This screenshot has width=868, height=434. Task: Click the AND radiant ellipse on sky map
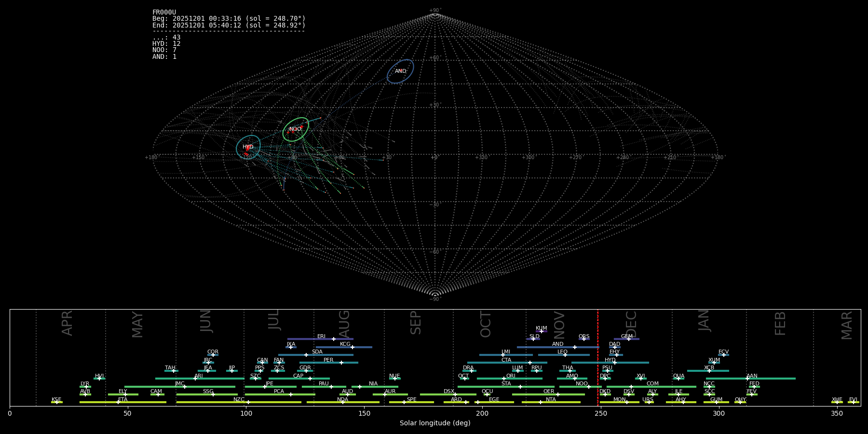coord(400,71)
